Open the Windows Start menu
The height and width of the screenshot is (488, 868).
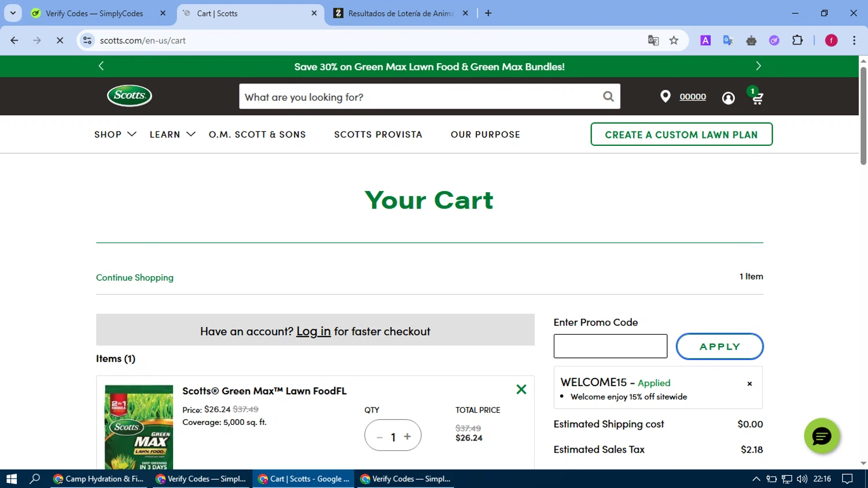pos(12,479)
